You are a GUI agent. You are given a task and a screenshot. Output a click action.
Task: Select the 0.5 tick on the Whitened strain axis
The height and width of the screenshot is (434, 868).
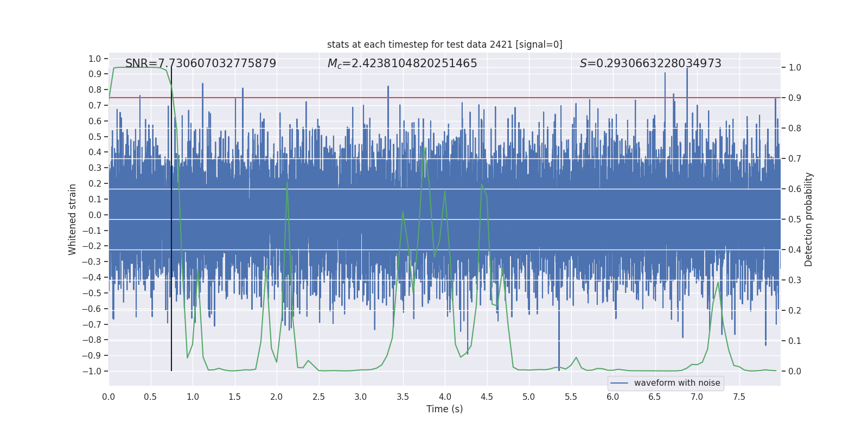tap(95, 137)
